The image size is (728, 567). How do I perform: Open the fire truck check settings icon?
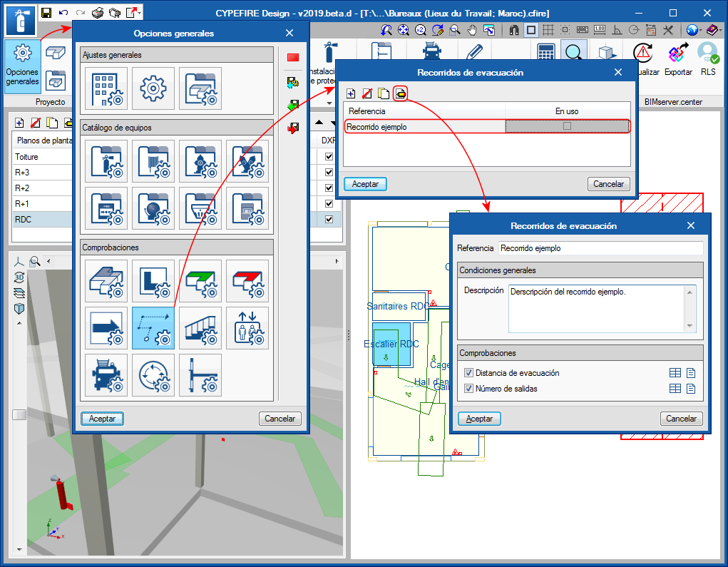106,375
